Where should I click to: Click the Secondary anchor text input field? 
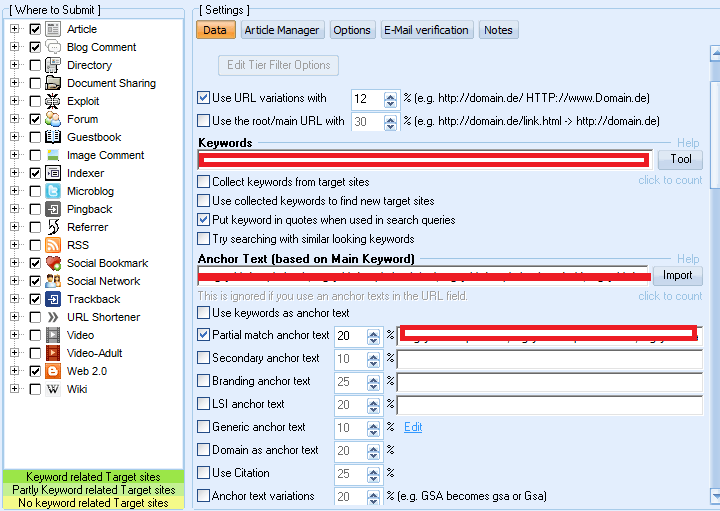[x=549, y=358]
